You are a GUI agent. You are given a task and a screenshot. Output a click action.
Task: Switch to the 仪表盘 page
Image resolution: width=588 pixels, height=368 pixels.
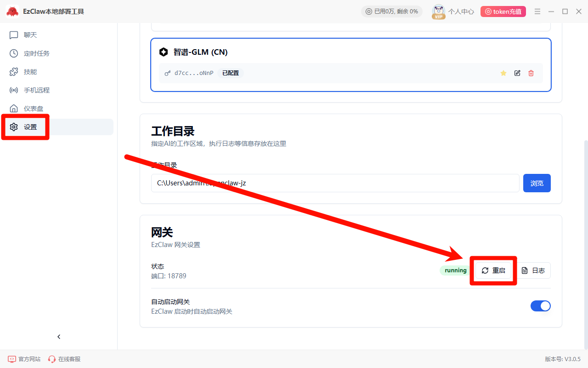coord(34,109)
